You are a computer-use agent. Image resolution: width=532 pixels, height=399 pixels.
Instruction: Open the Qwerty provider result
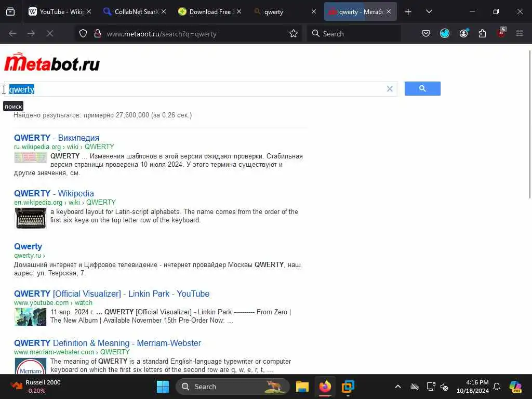28,247
